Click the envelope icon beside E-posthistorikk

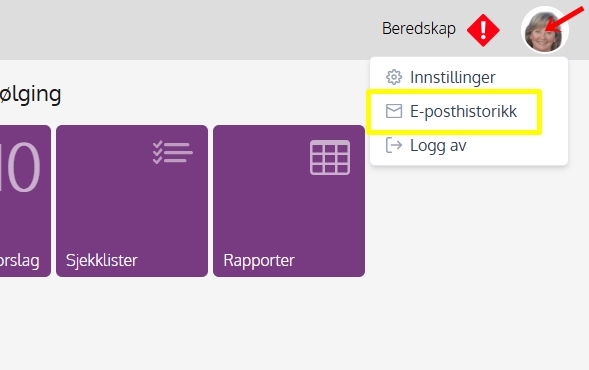tap(394, 111)
